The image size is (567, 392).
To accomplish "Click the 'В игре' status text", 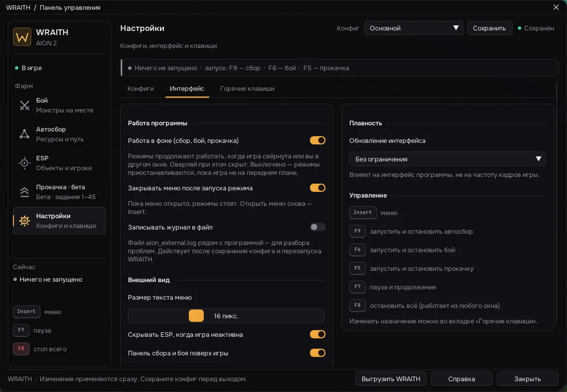I will pos(32,68).
